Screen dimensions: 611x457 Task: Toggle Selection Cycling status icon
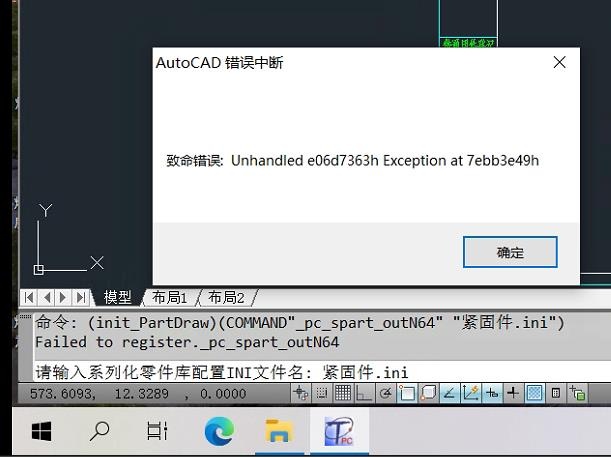pos(577,393)
